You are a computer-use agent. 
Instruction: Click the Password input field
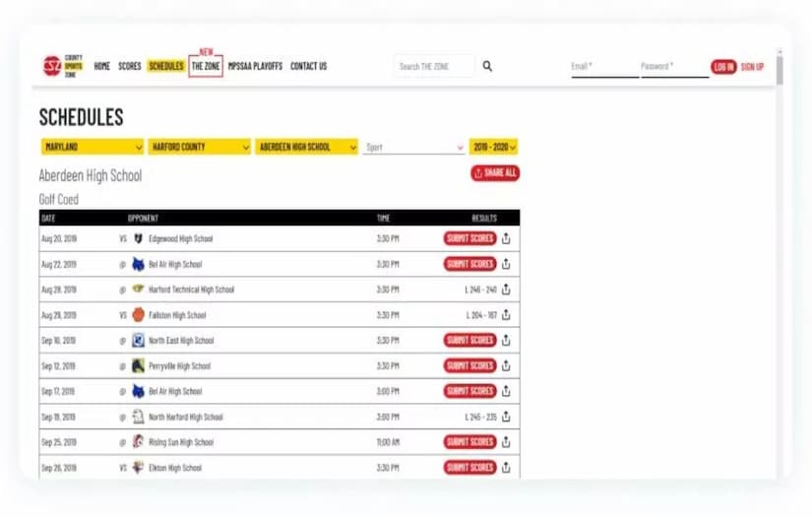tap(675, 67)
